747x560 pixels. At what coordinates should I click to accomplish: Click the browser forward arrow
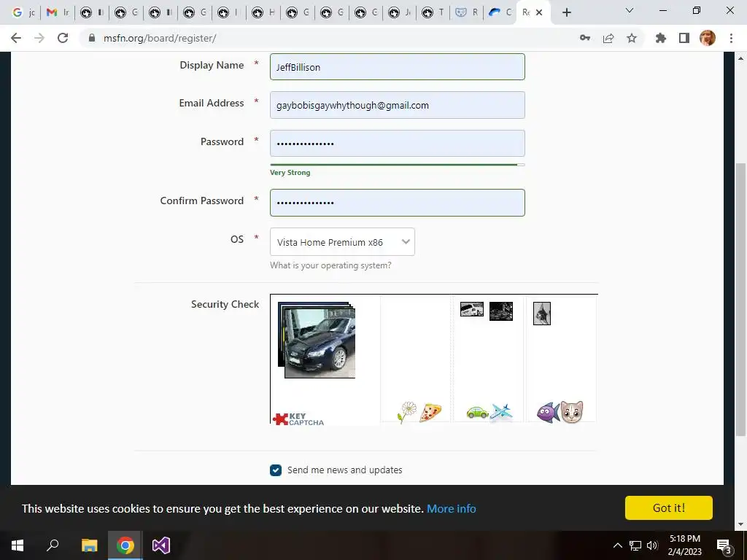click(x=39, y=38)
